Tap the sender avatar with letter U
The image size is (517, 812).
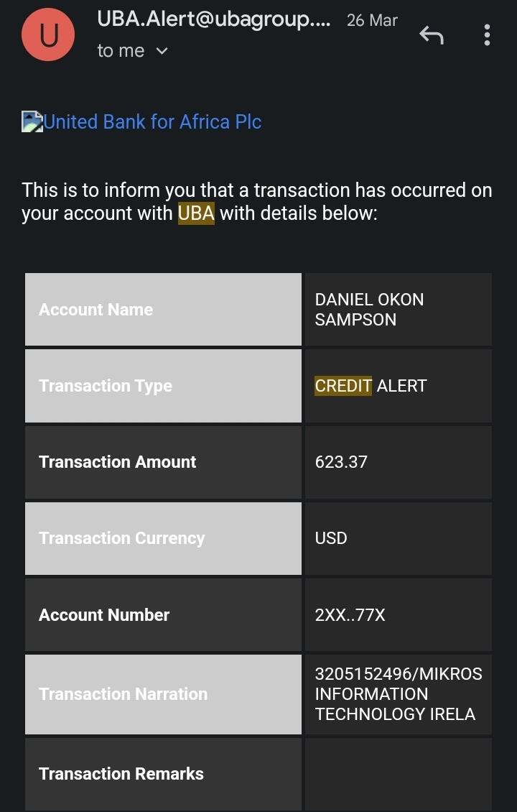click(50, 34)
